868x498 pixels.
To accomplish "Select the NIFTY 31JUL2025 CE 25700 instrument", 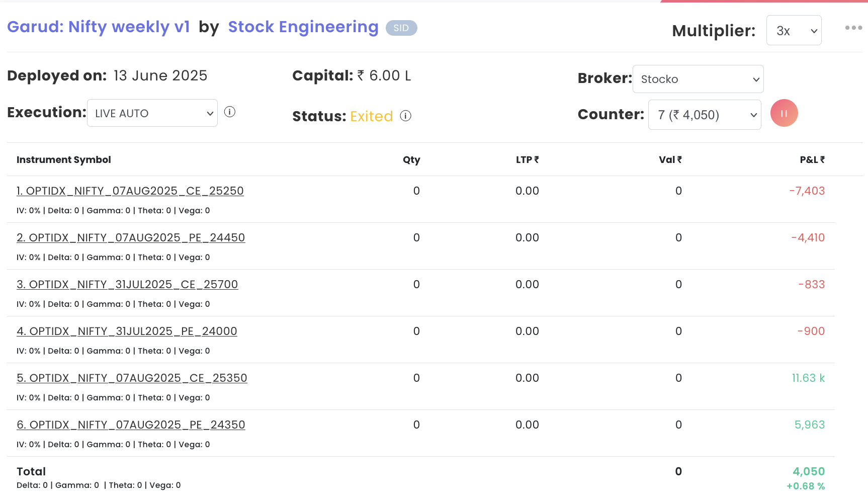I will click(127, 285).
